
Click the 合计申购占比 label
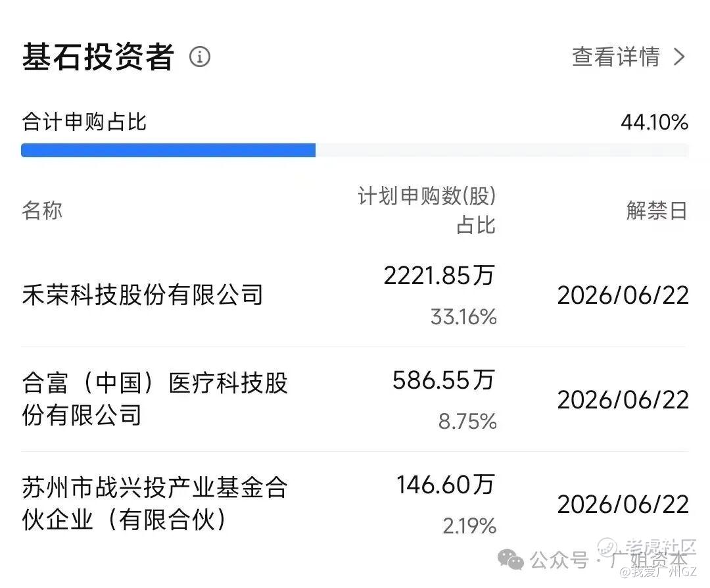(x=84, y=122)
